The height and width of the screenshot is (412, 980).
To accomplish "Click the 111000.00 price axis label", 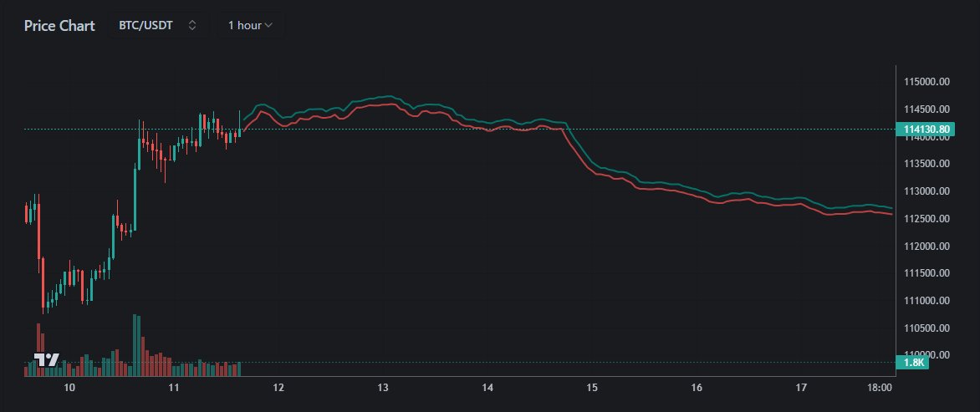I will pyautogui.click(x=926, y=300).
